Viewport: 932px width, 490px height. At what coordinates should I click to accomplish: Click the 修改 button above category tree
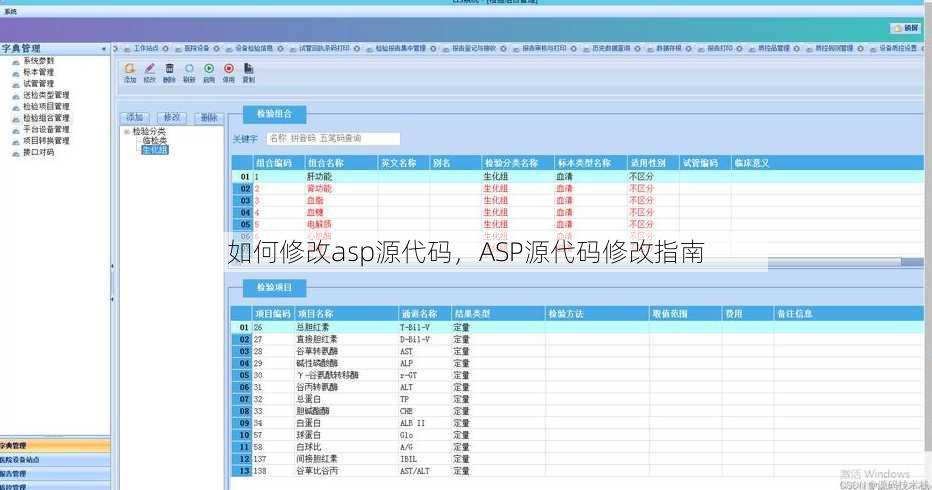172,117
